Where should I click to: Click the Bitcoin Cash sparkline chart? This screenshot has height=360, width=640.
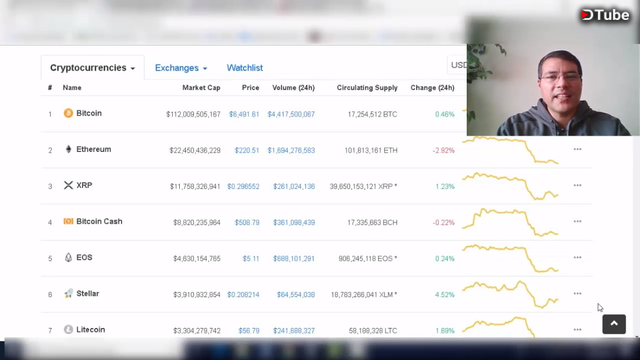(x=510, y=222)
